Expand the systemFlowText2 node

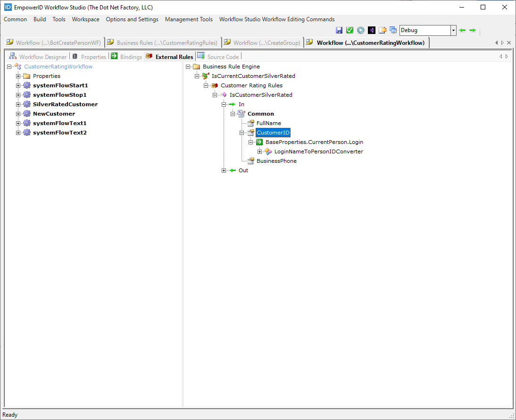click(18, 133)
